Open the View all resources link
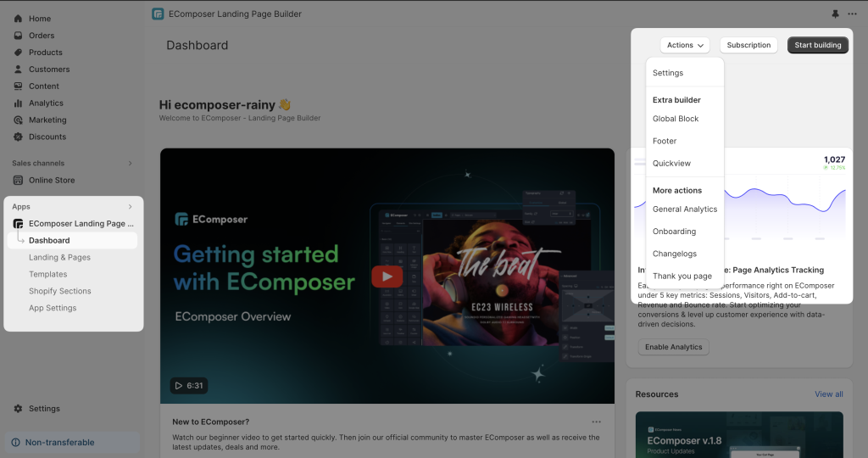 (x=829, y=394)
